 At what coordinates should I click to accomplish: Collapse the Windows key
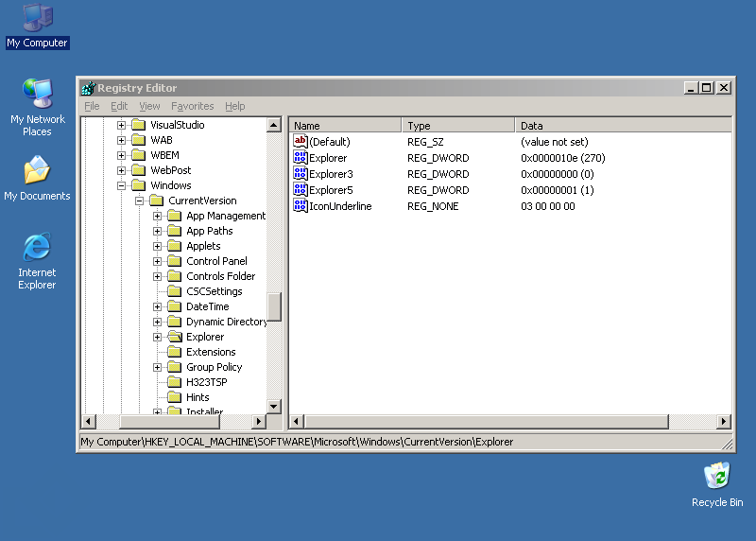[122, 185]
